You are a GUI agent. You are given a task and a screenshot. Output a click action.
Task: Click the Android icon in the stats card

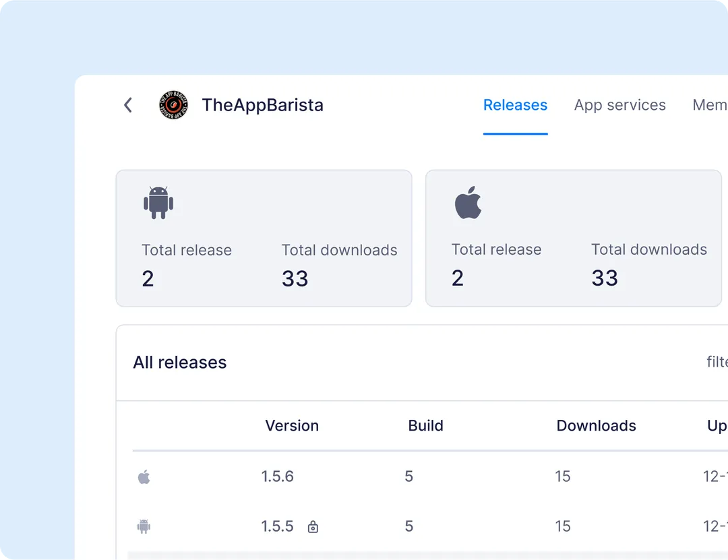tap(158, 202)
